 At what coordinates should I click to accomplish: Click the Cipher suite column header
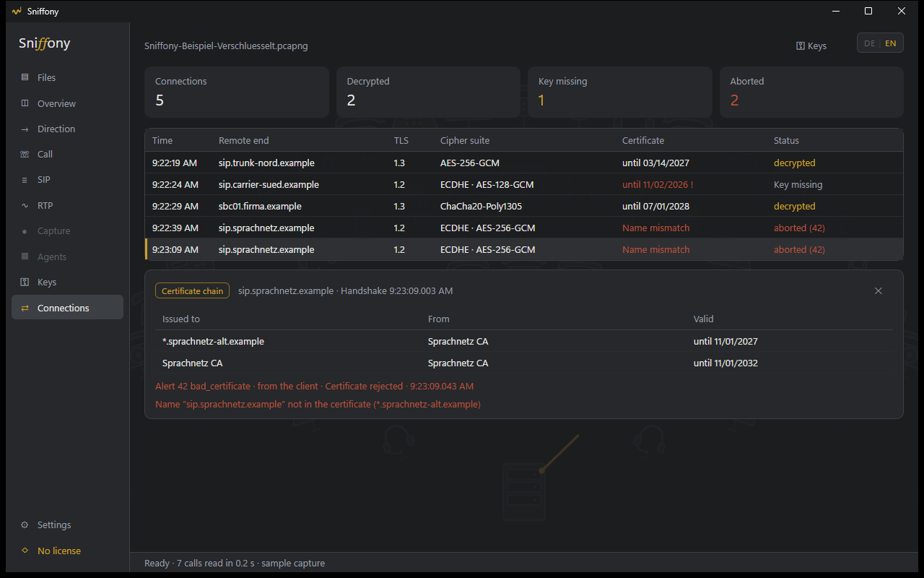pos(465,140)
